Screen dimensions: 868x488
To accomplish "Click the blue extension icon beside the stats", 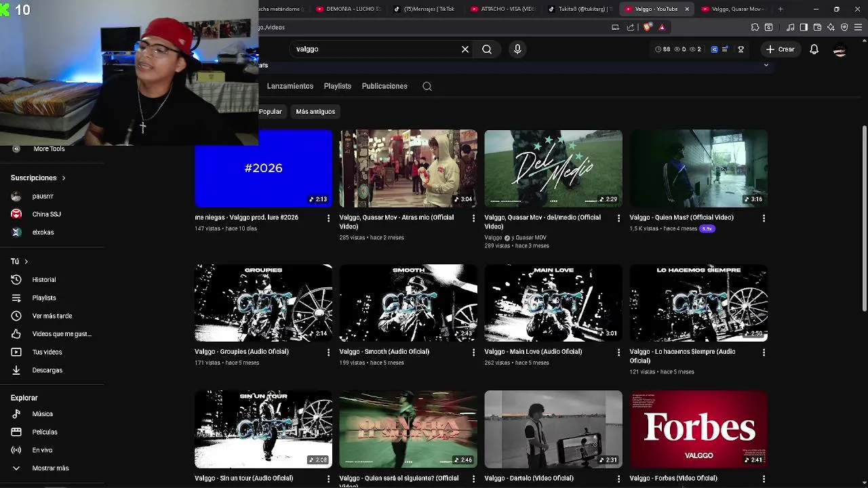I will click(714, 49).
